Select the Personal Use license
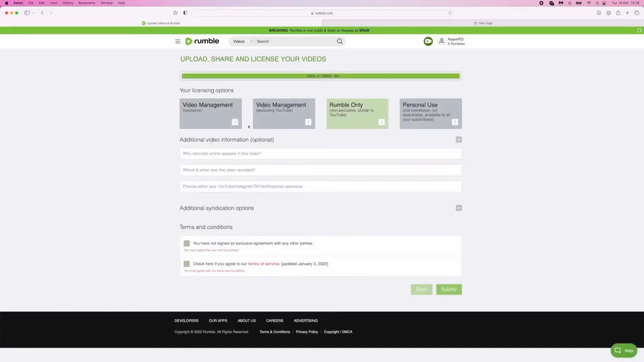The image size is (644, 362). point(431,114)
